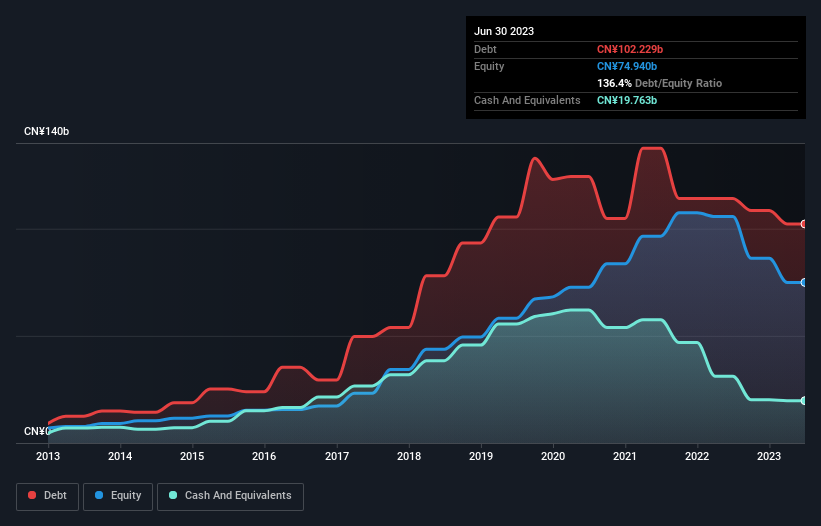Viewport: 821px width, 526px height.
Task: Click the 2015 x-axis label
Action: pos(192,456)
